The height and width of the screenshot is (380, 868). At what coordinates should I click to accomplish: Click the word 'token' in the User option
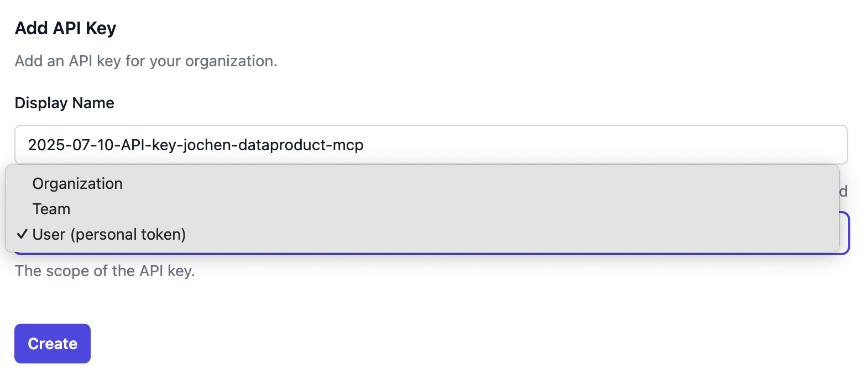160,235
